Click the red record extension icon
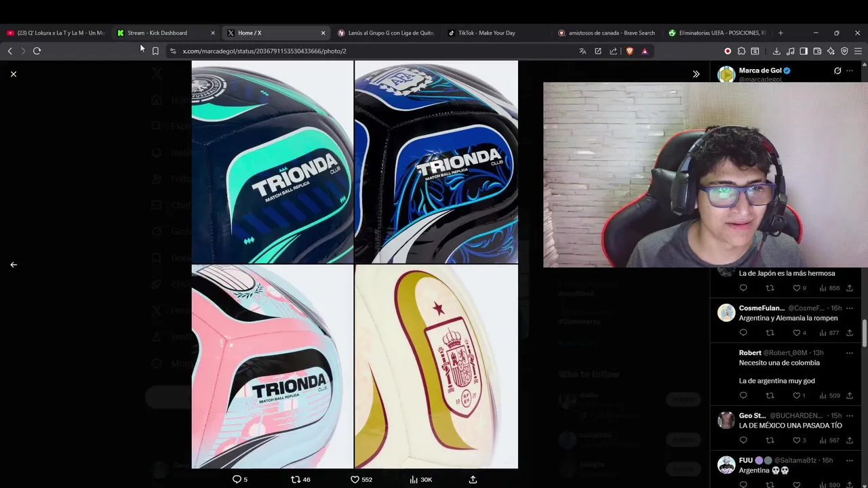 click(728, 51)
